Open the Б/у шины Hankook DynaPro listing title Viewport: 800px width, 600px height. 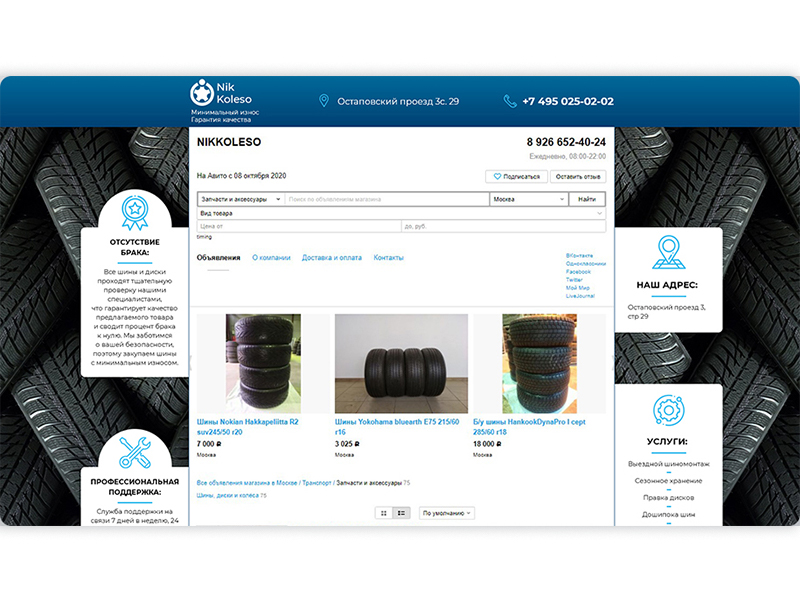coord(529,427)
